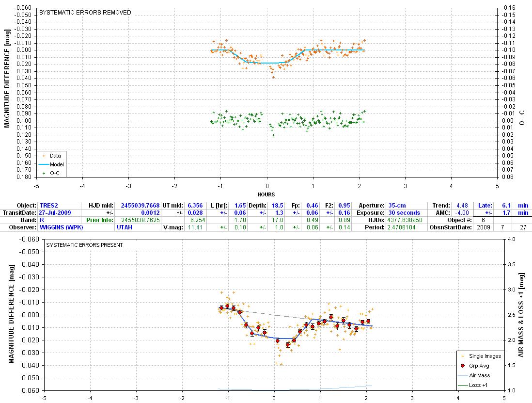The image size is (532, 403).
Task: Select the 'Grp Avg' red dot legend entry
Action: point(476,366)
